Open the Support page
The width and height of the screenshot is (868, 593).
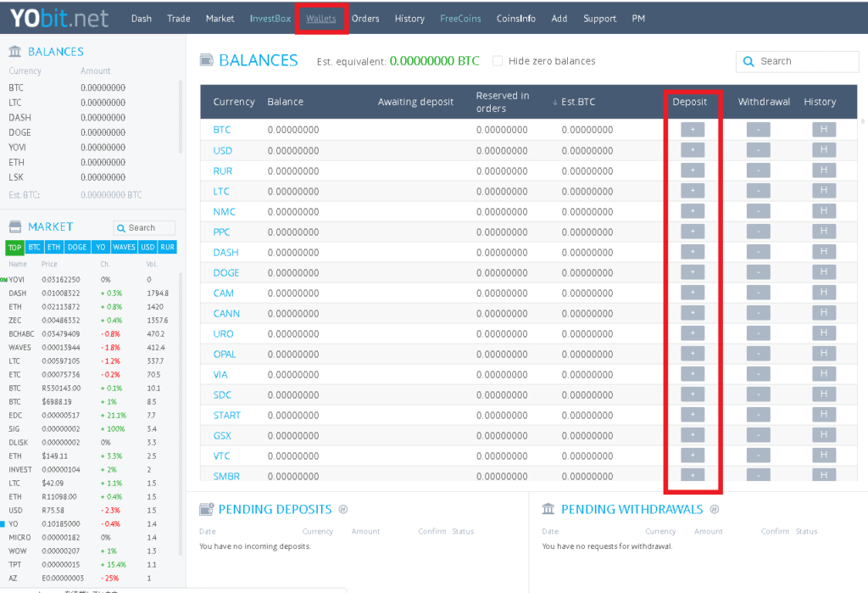click(599, 19)
